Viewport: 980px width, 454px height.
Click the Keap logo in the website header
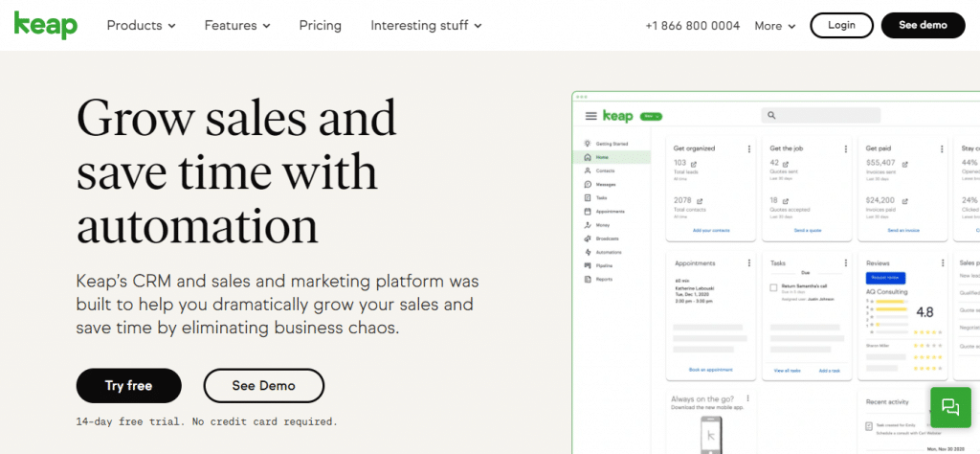tap(46, 25)
